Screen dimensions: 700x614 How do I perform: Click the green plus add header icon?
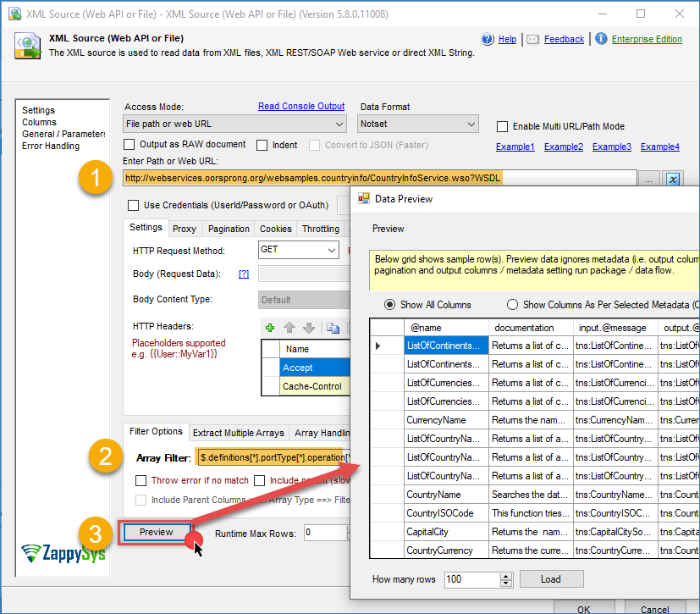[270, 328]
